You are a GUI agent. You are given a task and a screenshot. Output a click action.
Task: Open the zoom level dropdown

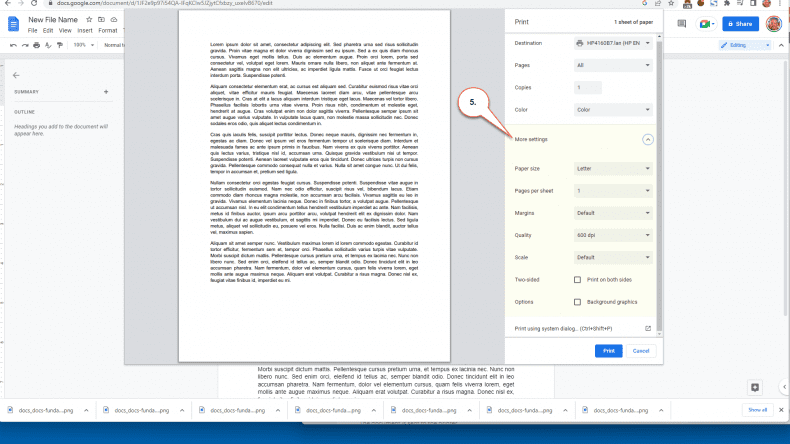point(84,45)
